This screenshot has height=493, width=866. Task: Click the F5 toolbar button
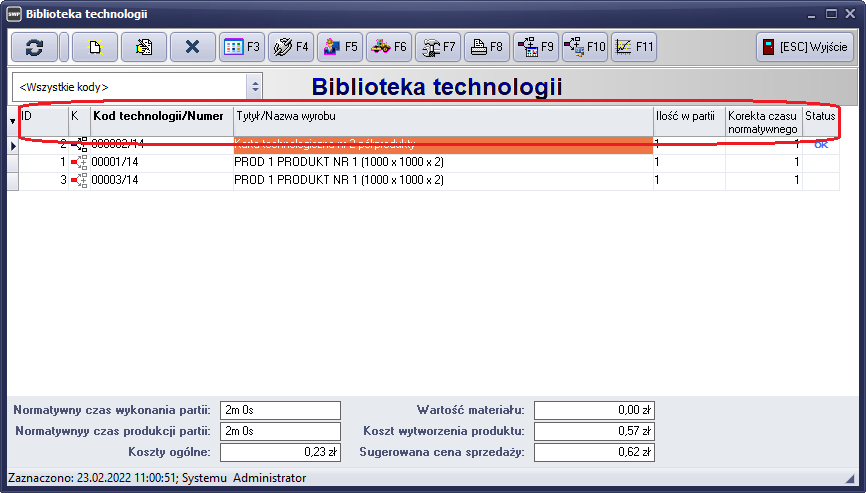pos(339,47)
